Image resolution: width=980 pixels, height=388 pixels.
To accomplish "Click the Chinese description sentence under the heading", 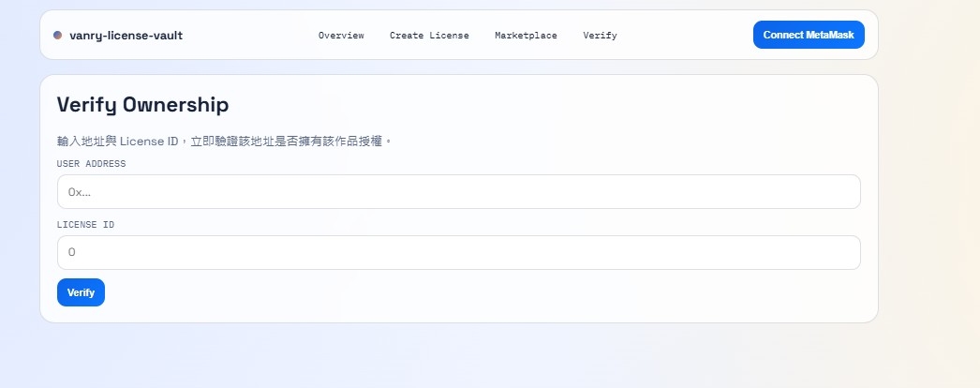I will [x=224, y=142].
